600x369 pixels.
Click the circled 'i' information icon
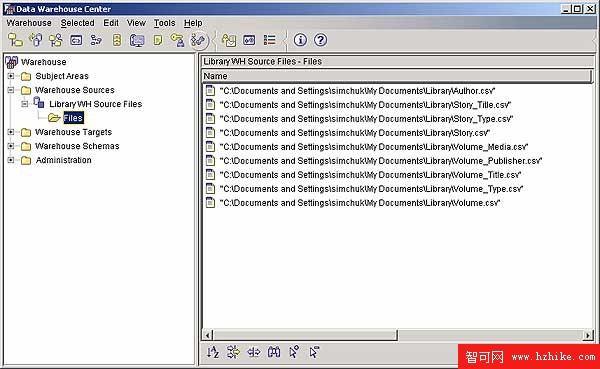coord(300,39)
